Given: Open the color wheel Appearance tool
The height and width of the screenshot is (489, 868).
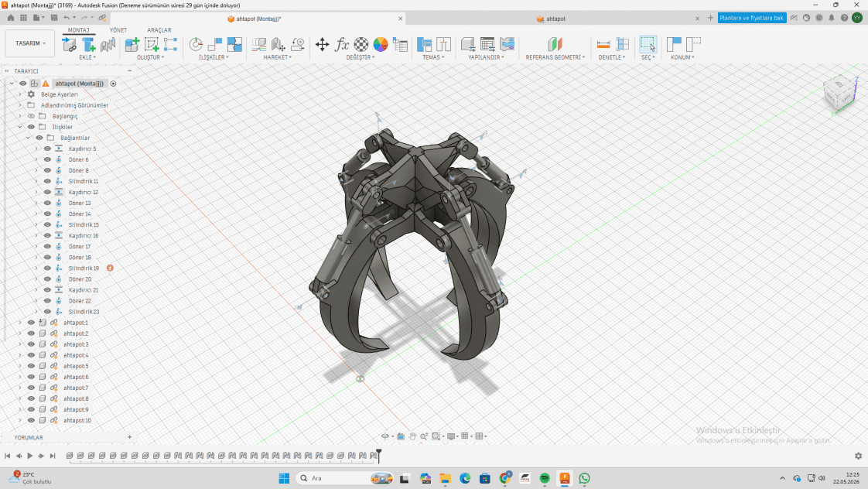Looking at the screenshot, I should tap(381, 44).
